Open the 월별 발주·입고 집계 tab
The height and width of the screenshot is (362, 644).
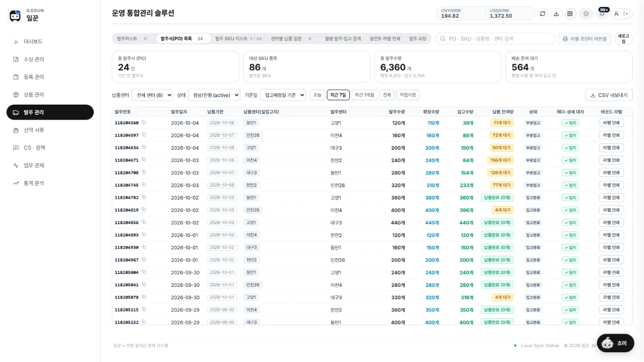click(343, 39)
